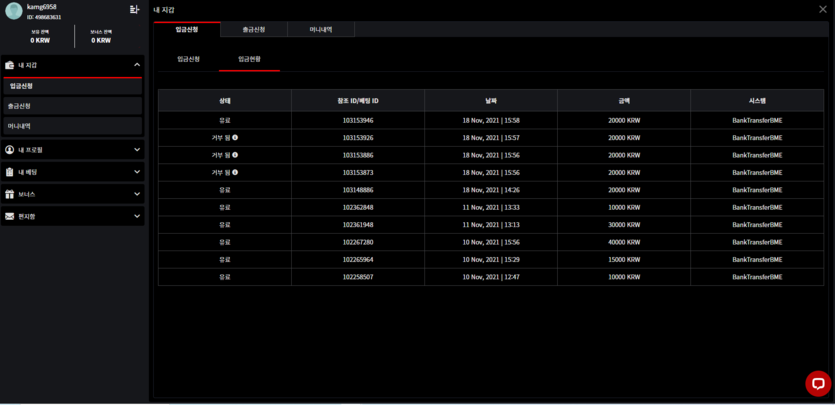Click the gift icon for 보너스
835x405 pixels.
(x=9, y=195)
